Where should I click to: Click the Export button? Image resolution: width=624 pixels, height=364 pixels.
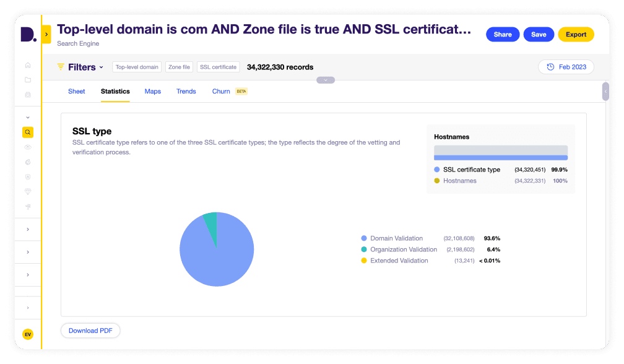pyautogui.click(x=576, y=35)
